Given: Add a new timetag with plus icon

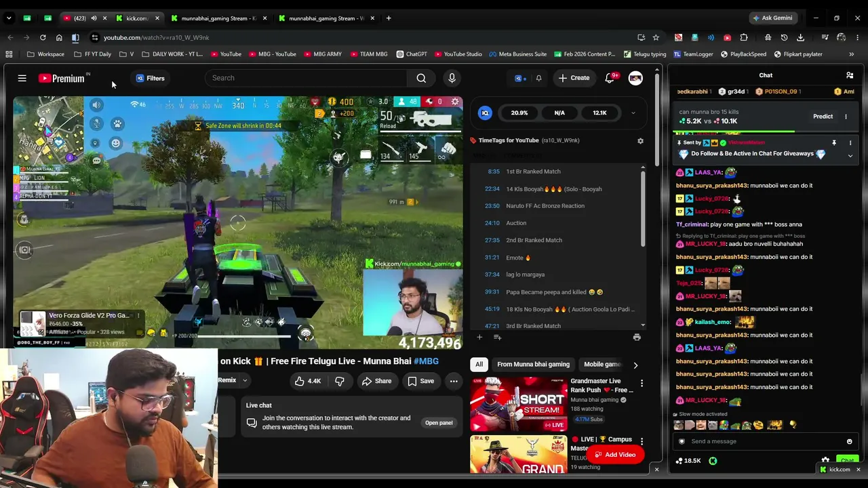Looking at the screenshot, I should click(479, 337).
